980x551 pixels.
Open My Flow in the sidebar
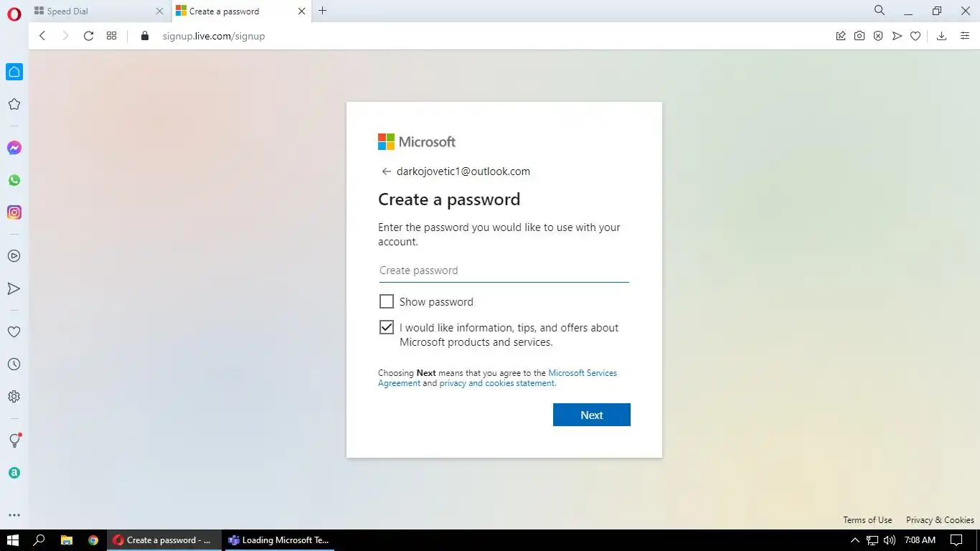tap(14, 288)
